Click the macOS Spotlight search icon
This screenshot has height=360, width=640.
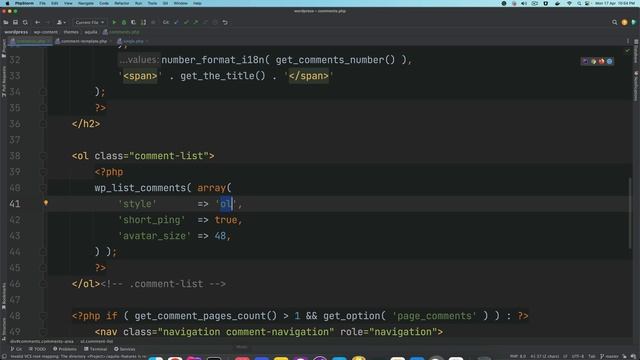(579, 3)
